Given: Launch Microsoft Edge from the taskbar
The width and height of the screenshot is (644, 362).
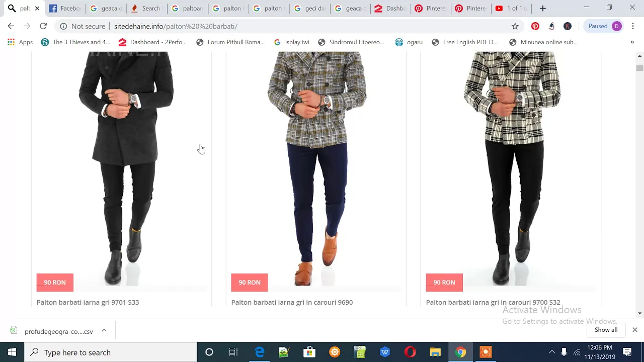Looking at the screenshot, I should [259, 352].
